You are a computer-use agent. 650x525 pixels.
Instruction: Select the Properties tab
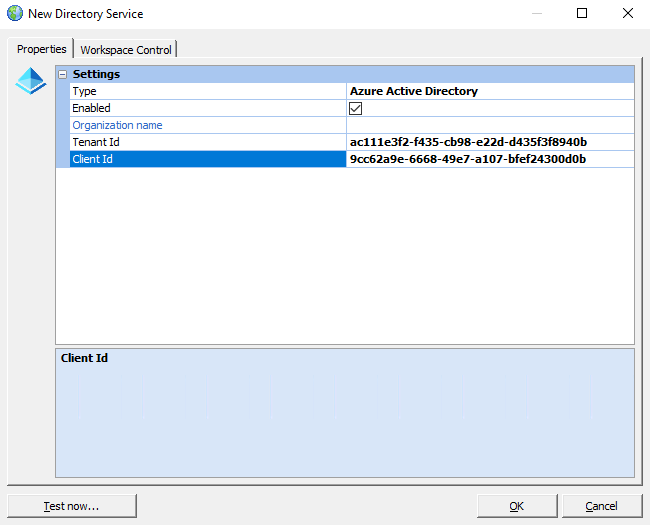coord(42,49)
